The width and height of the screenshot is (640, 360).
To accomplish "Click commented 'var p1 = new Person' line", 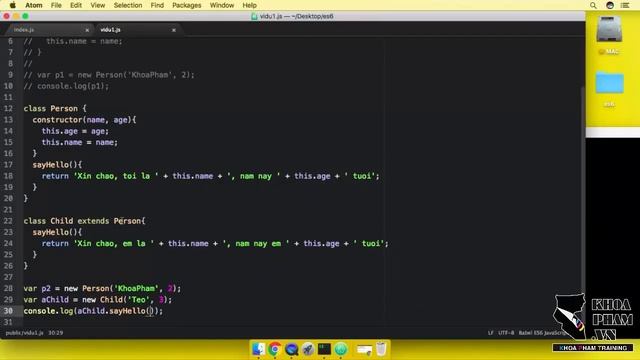I will tap(109, 75).
